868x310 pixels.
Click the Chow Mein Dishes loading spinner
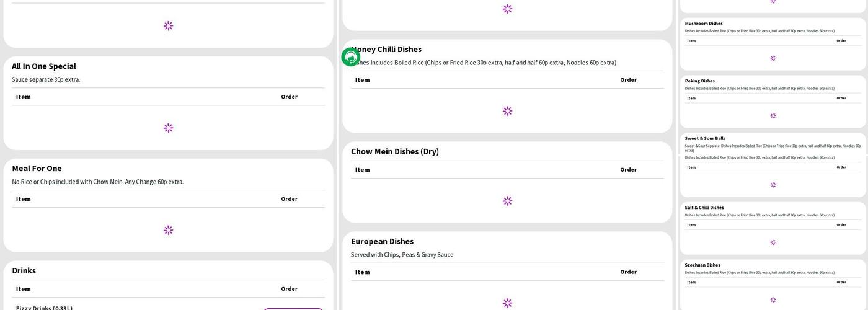(x=507, y=201)
